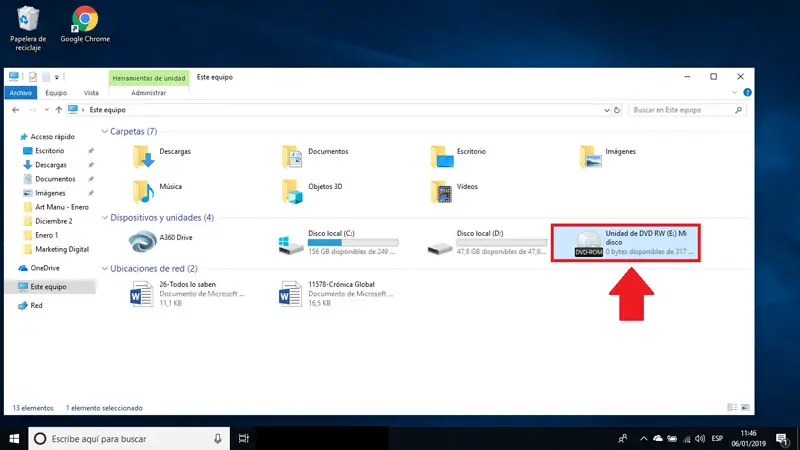Go up one level with up arrow
The image size is (800, 450).
(x=59, y=110)
